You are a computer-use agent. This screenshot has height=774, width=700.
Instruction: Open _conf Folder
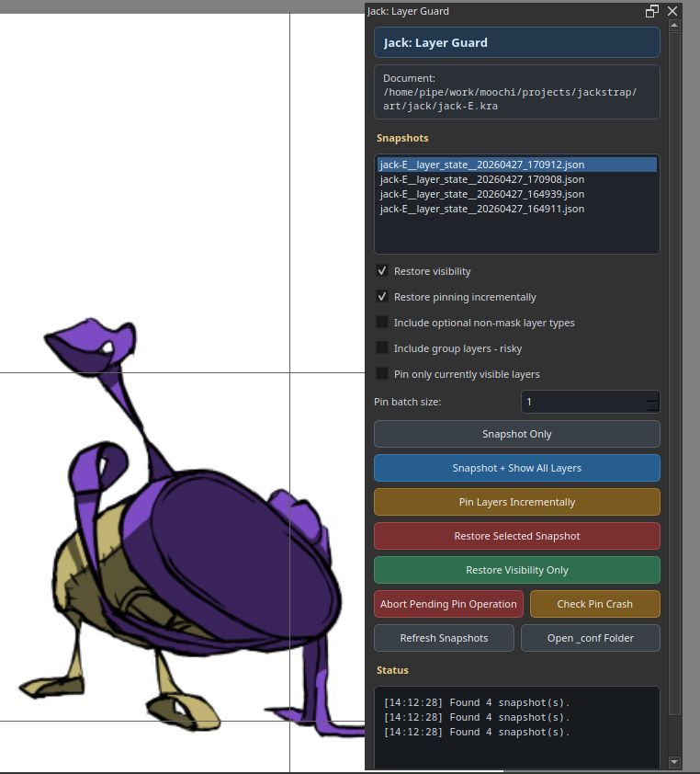pyautogui.click(x=591, y=638)
